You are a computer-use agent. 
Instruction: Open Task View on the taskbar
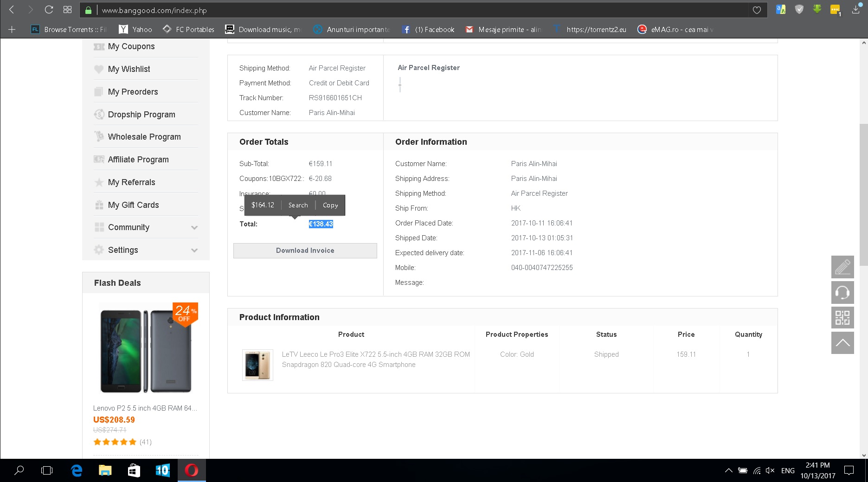coord(47,470)
